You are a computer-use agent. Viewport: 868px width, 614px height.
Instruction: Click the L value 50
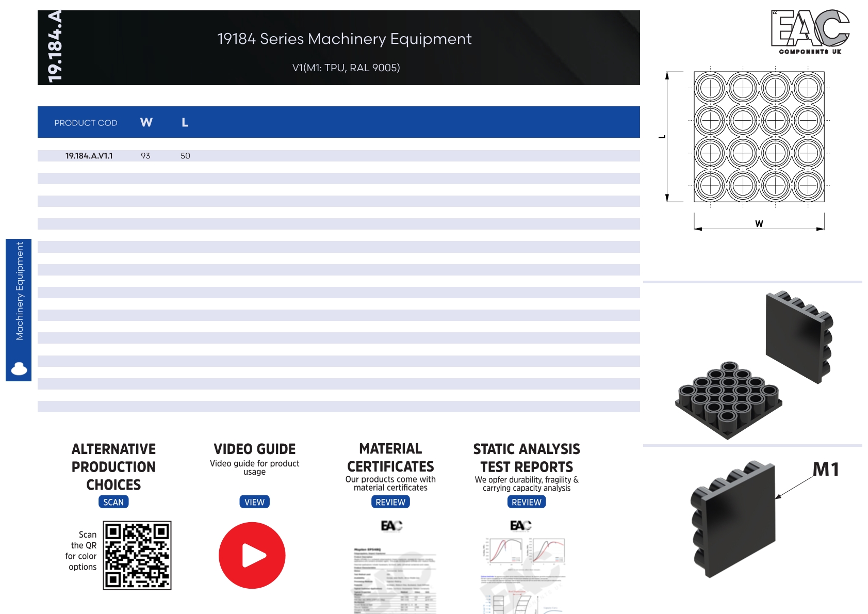(x=185, y=156)
